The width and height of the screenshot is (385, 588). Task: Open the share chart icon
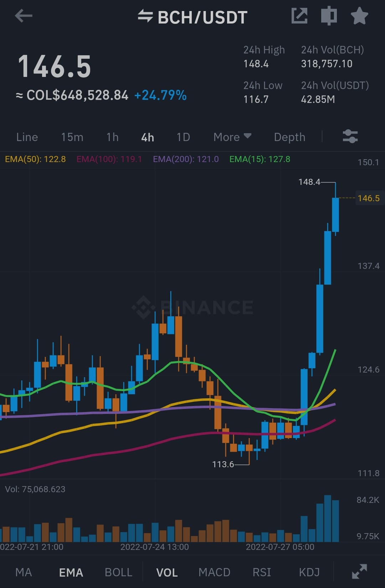(299, 16)
